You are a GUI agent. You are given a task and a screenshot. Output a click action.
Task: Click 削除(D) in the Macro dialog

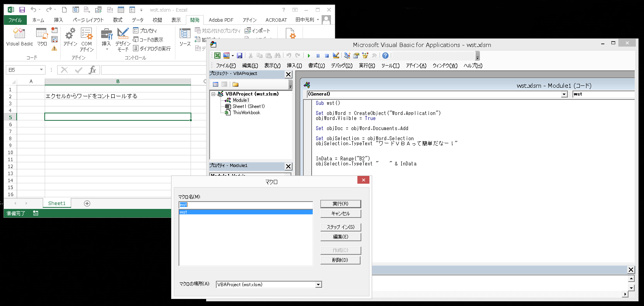tap(341, 260)
